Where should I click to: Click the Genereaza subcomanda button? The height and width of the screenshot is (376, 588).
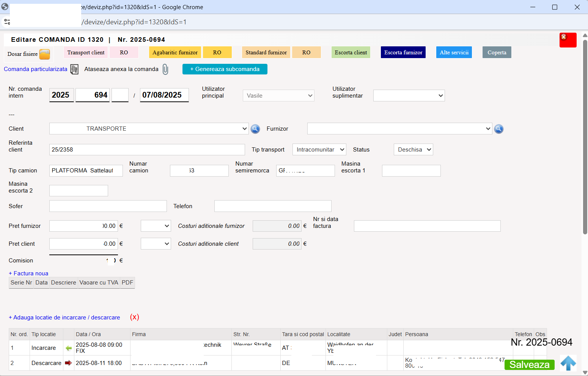pos(225,69)
